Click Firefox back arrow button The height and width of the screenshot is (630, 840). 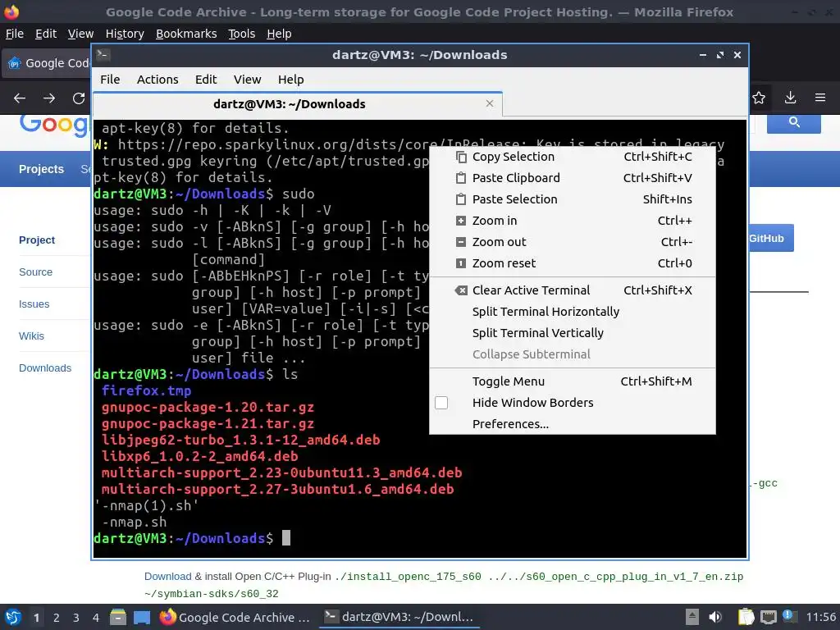coord(20,98)
